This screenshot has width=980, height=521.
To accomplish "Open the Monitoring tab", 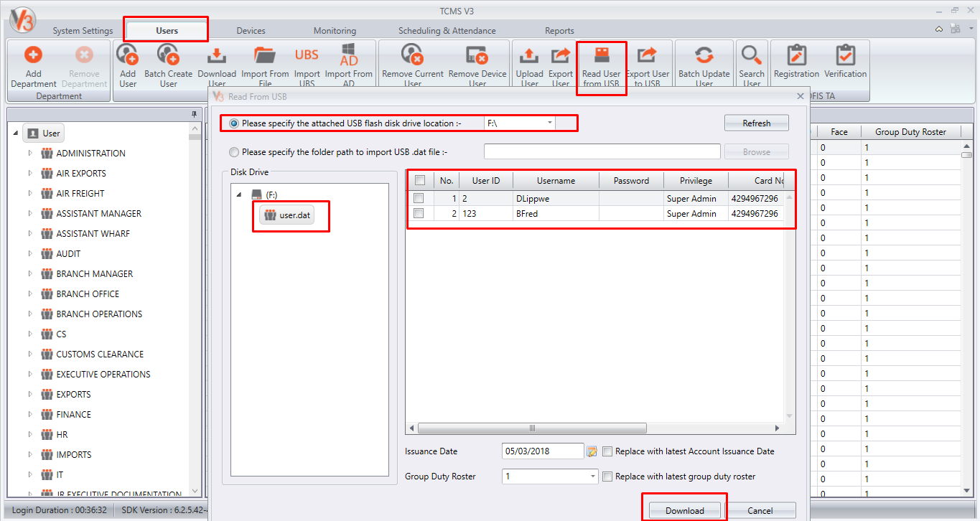I will click(x=335, y=31).
